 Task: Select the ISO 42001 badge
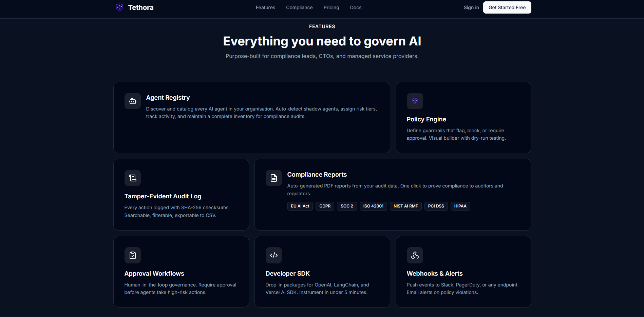click(373, 206)
